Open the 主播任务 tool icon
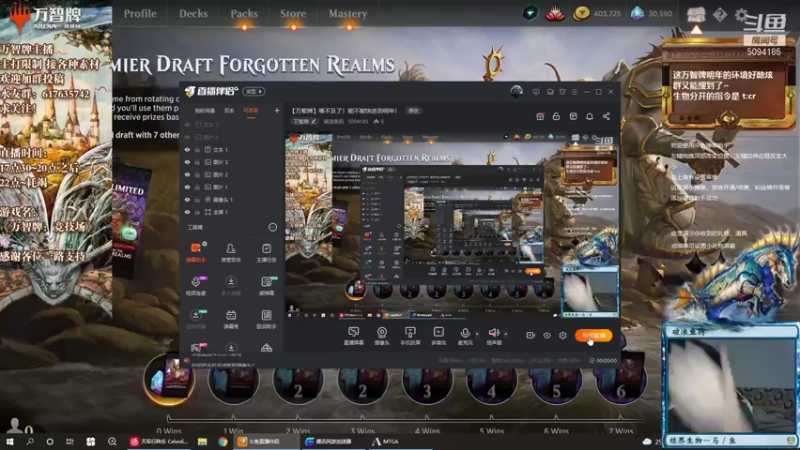 pyautogui.click(x=266, y=252)
